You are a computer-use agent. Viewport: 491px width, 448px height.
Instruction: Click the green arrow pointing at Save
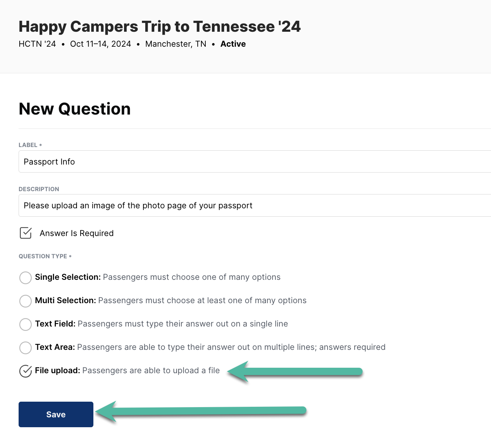(201, 412)
